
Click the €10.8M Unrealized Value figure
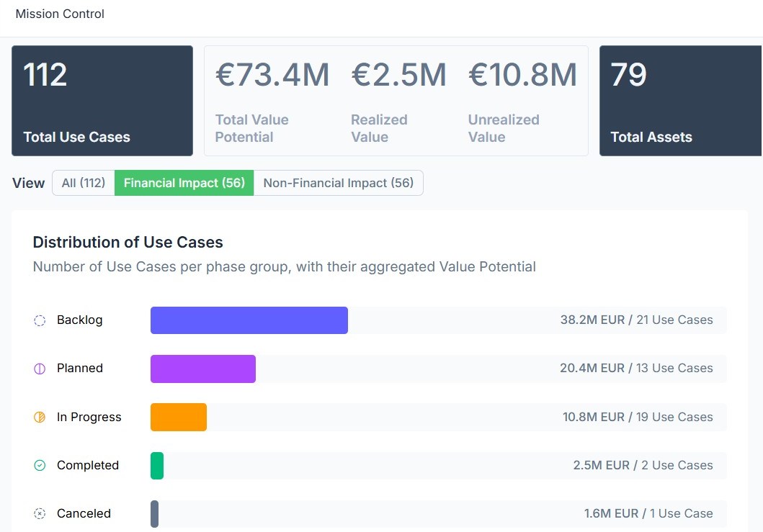(522, 75)
